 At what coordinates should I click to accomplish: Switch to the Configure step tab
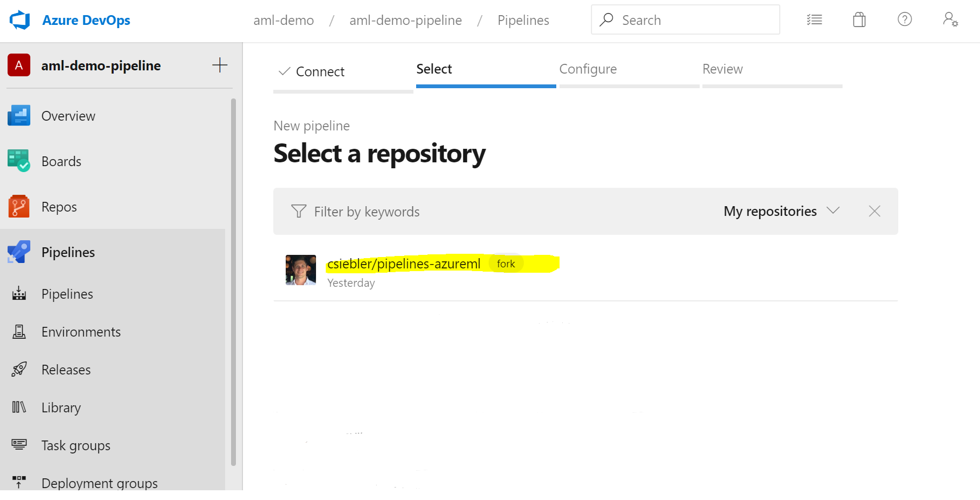click(588, 69)
